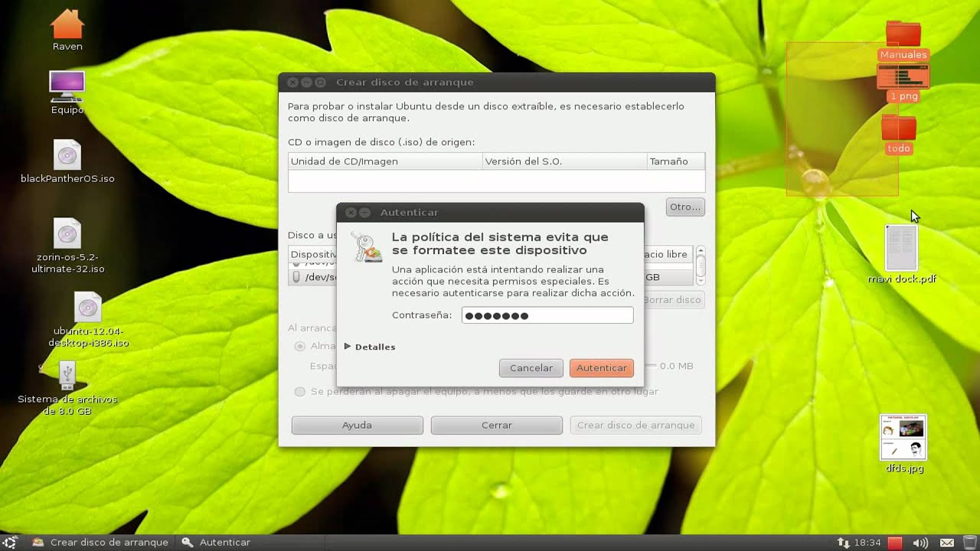Select the mavi dock.pdf document icon

pyautogui.click(x=901, y=247)
